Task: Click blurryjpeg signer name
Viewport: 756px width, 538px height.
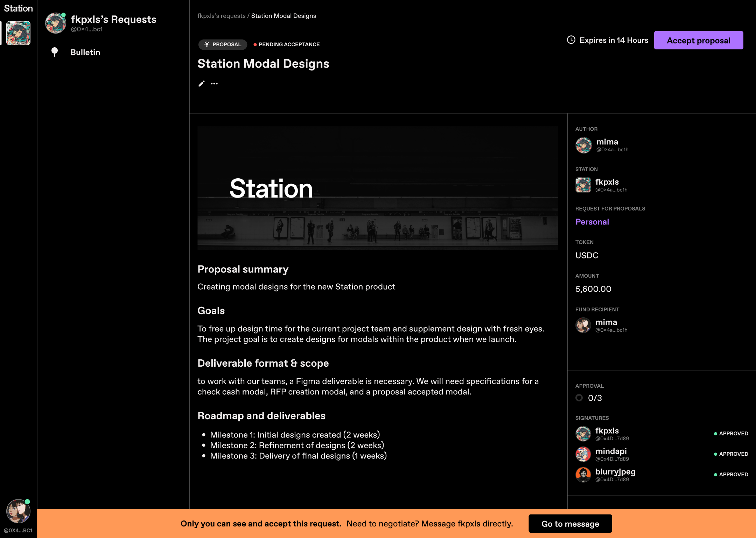Action: [615, 472]
